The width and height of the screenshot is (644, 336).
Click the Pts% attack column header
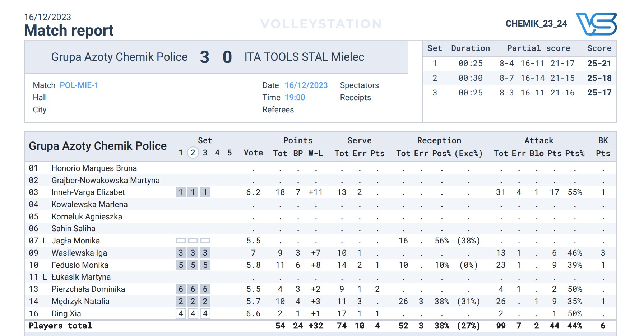pos(575,154)
